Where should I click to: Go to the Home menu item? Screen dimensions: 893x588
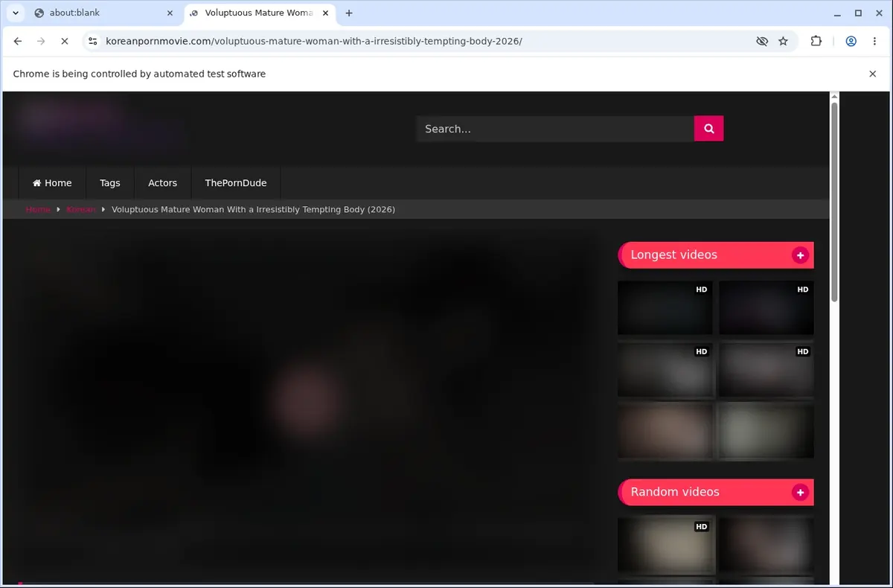click(52, 183)
